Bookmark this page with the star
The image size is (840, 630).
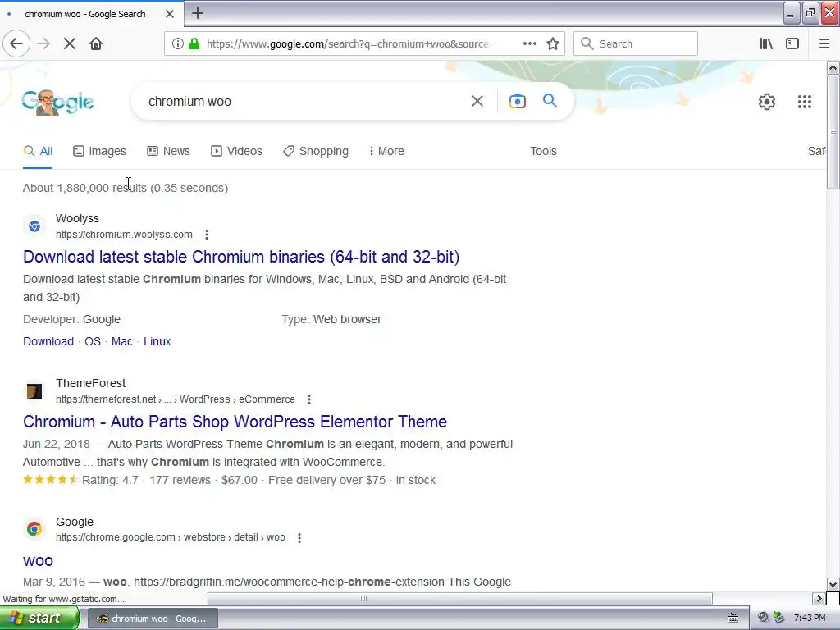click(x=553, y=43)
